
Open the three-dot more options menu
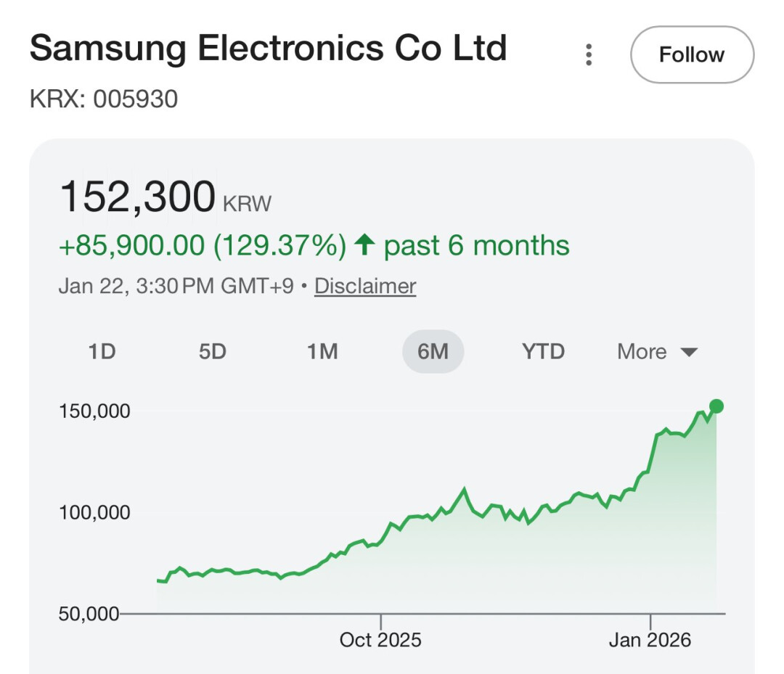click(589, 54)
